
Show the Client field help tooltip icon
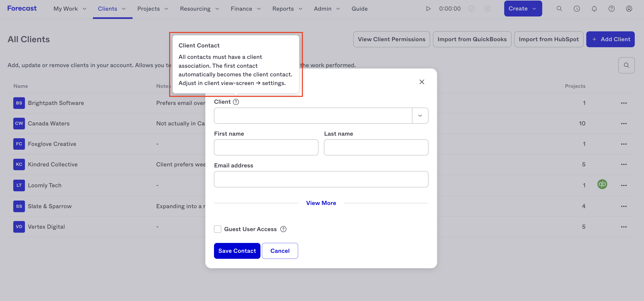click(236, 102)
